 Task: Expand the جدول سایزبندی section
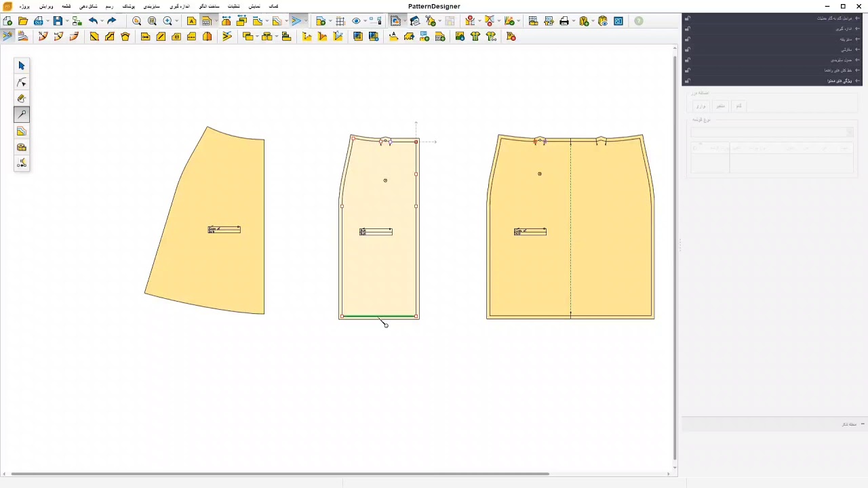(858, 60)
